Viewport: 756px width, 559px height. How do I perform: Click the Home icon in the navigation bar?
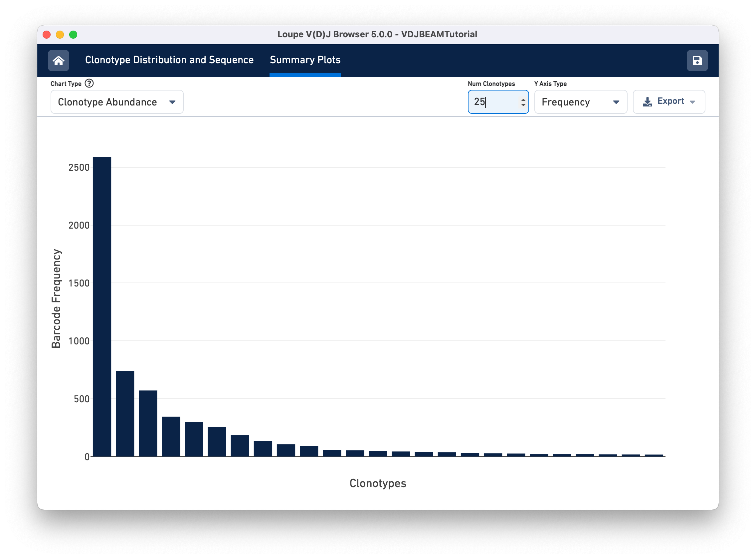(58, 60)
